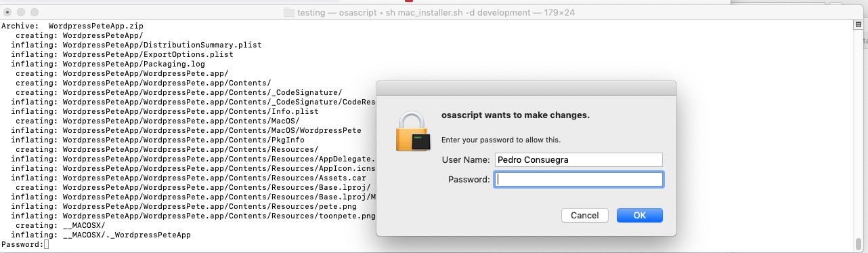
Task: Click the folder proxy icon in the Terminal title
Action: click(x=288, y=12)
